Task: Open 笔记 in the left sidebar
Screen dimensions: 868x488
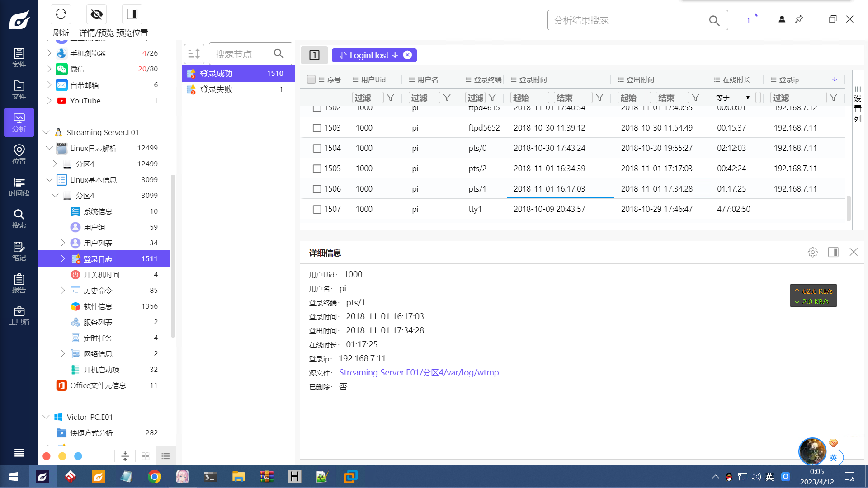Action: coord(19,252)
